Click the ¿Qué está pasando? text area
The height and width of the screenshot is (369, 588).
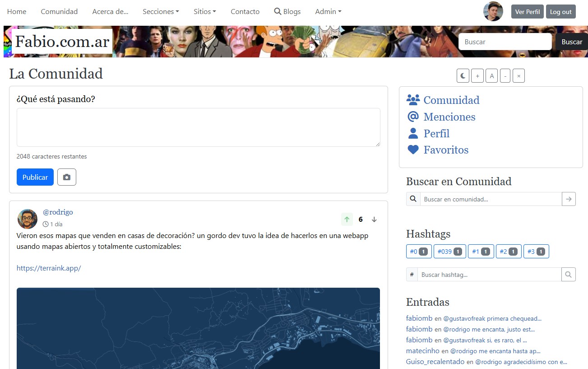coord(198,127)
